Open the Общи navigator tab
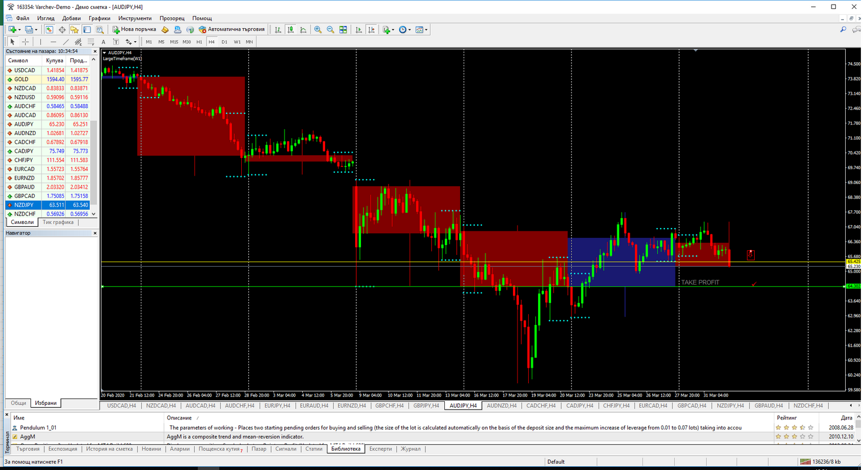This screenshot has width=868, height=470. [18, 403]
